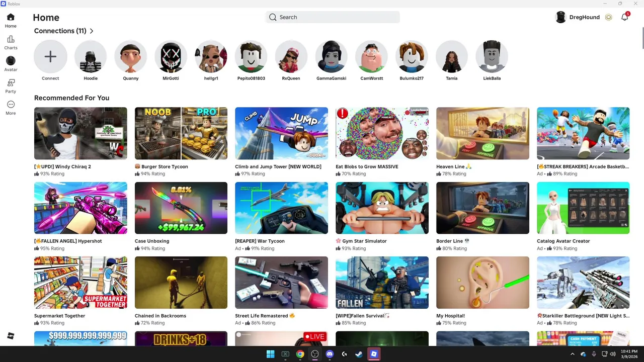Open Hypershot game thumbnail
The image size is (644, 362).
click(x=80, y=208)
